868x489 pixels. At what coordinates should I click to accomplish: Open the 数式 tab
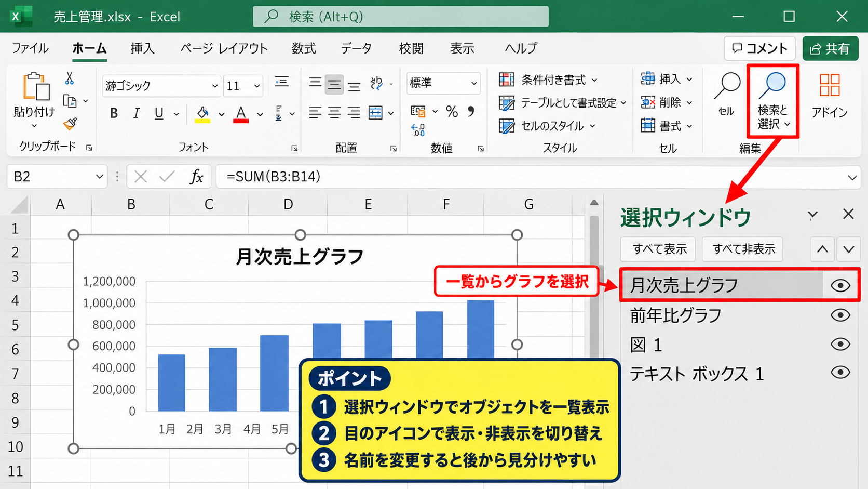coord(304,48)
